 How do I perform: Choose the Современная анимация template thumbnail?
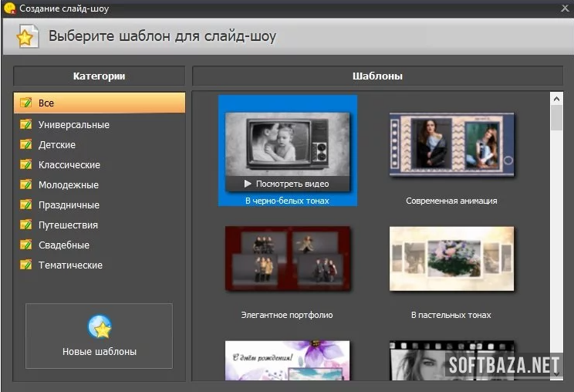[x=451, y=145]
